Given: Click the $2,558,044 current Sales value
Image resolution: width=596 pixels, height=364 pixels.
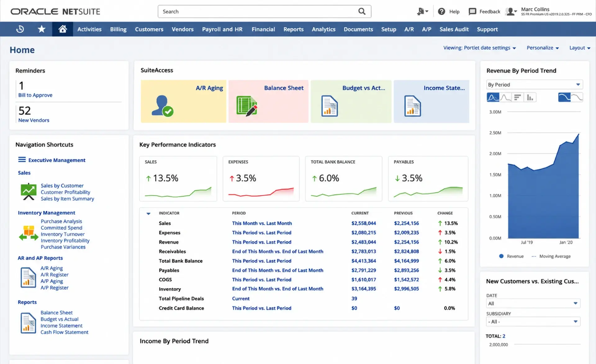Looking at the screenshot, I should point(363,223).
